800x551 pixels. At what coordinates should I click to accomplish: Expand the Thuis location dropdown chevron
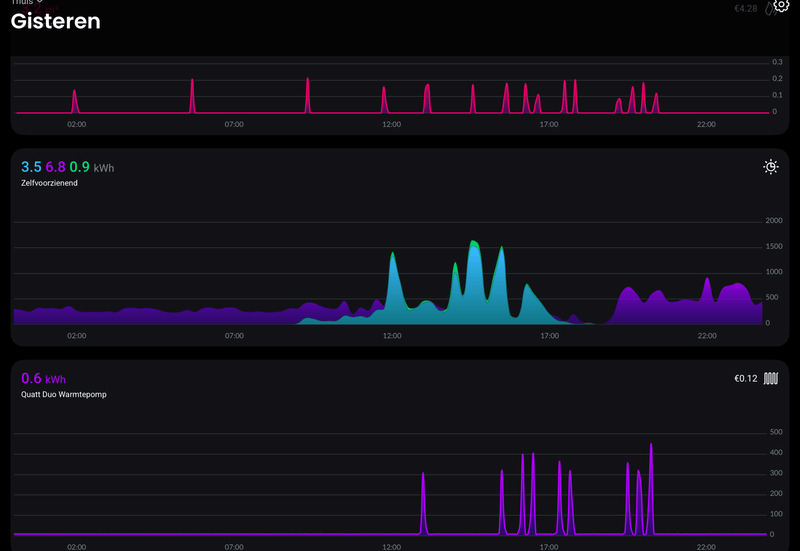40,2
